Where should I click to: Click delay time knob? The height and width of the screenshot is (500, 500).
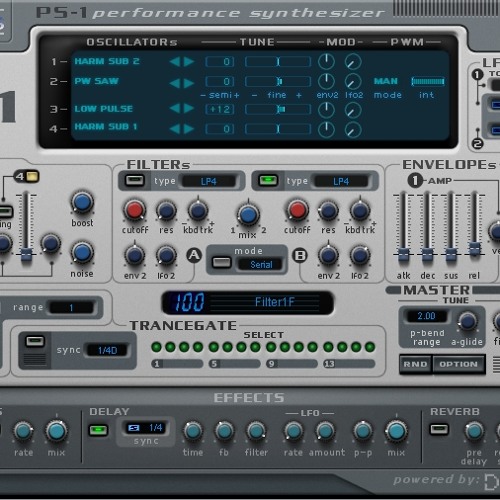pos(193,431)
